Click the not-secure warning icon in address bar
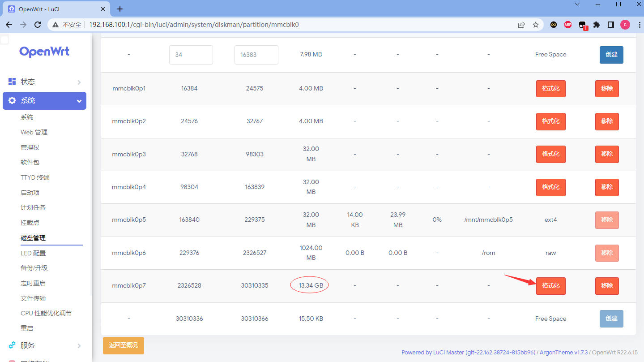The height and width of the screenshot is (362, 644). click(55, 25)
